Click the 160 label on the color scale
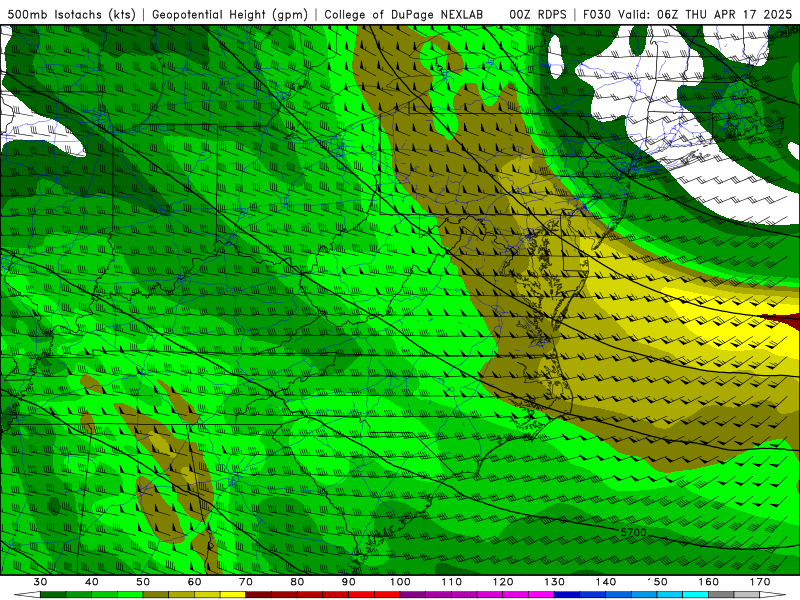Image resolution: width=800 pixels, height=600 pixels. point(708,582)
